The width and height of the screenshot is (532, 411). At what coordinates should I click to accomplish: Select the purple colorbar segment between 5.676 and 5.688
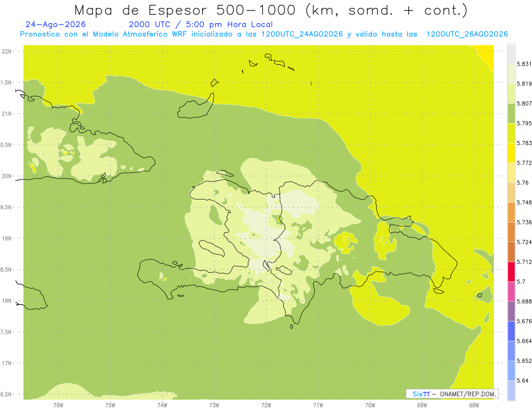(x=511, y=311)
